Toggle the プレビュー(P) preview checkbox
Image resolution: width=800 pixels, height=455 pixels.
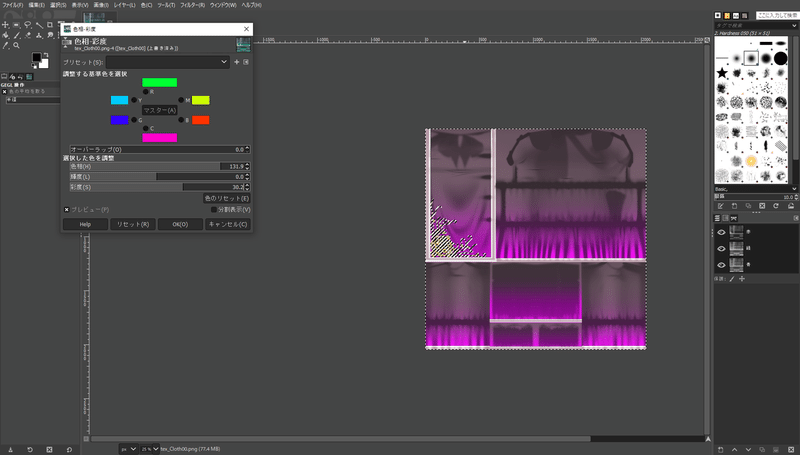67,210
